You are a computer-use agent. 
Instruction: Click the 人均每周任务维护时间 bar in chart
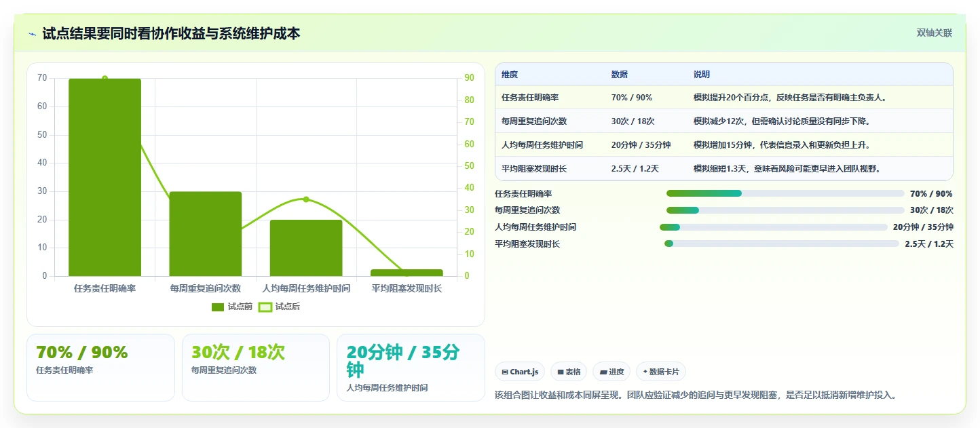click(x=306, y=248)
